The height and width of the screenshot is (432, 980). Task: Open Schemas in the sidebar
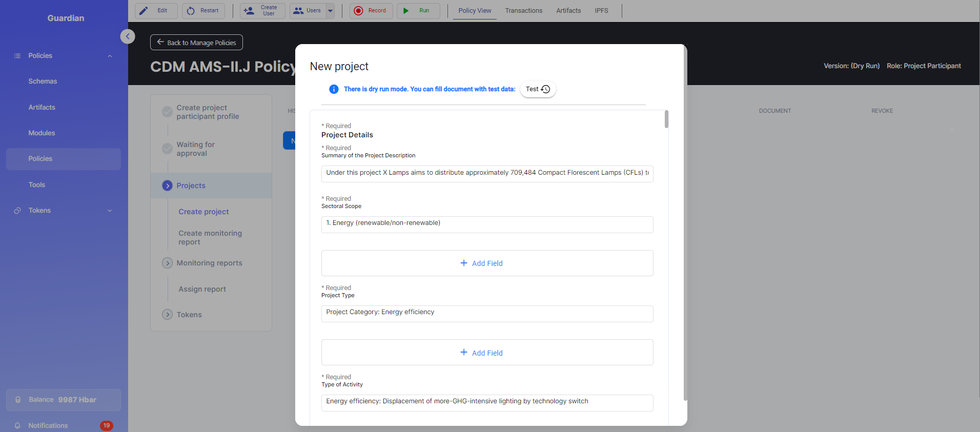click(x=43, y=81)
